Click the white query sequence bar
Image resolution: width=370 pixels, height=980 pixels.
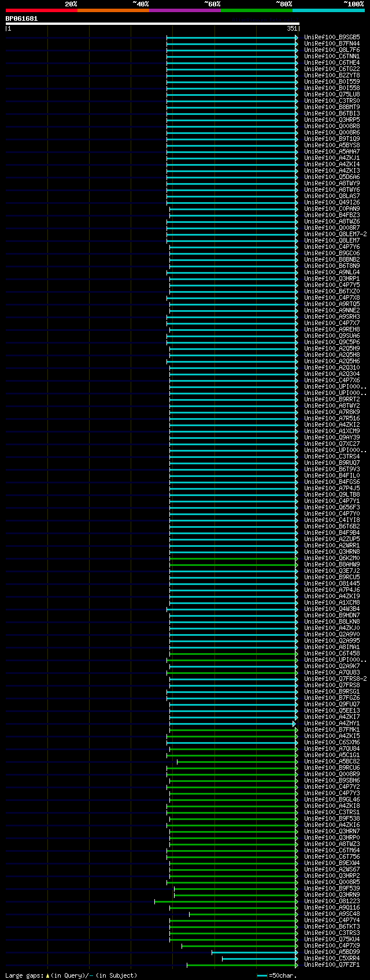[152, 24]
